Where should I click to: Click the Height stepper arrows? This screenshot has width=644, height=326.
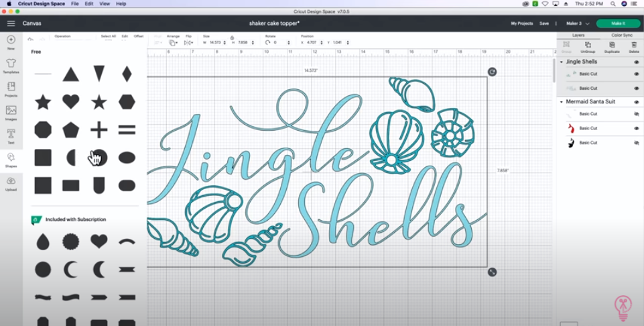pyautogui.click(x=253, y=43)
